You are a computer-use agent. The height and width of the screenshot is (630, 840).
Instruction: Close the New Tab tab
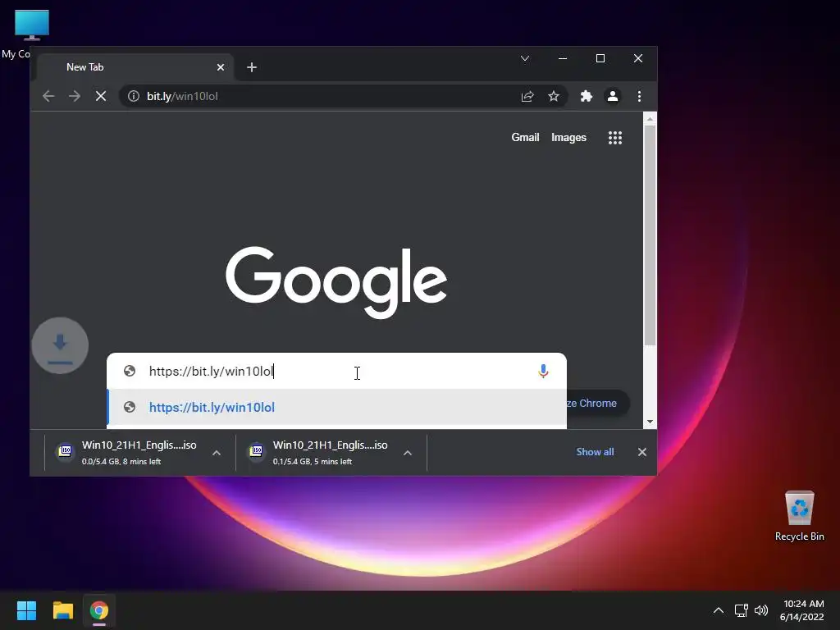click(220, 67)
